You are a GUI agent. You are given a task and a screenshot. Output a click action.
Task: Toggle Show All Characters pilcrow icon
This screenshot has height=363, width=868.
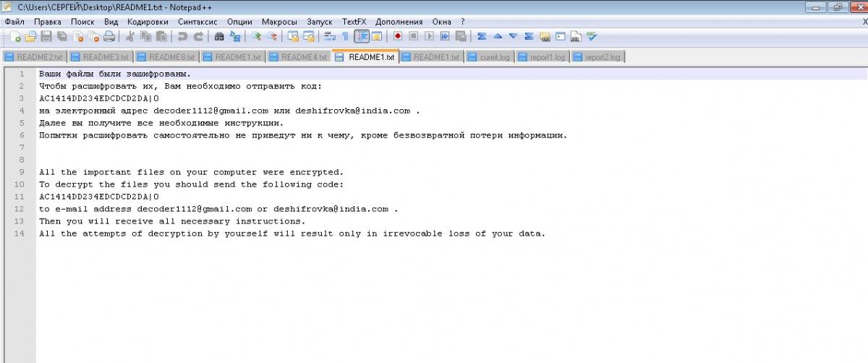coord(345,36)
